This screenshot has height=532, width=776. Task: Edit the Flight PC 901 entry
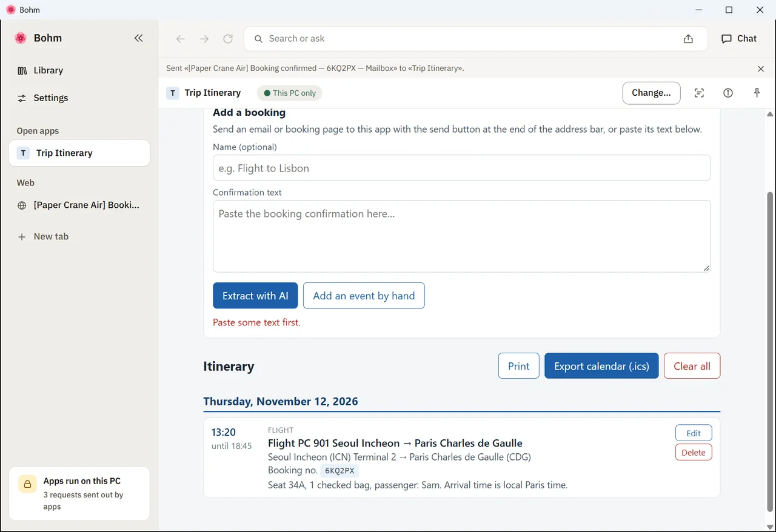coord(694,433)
